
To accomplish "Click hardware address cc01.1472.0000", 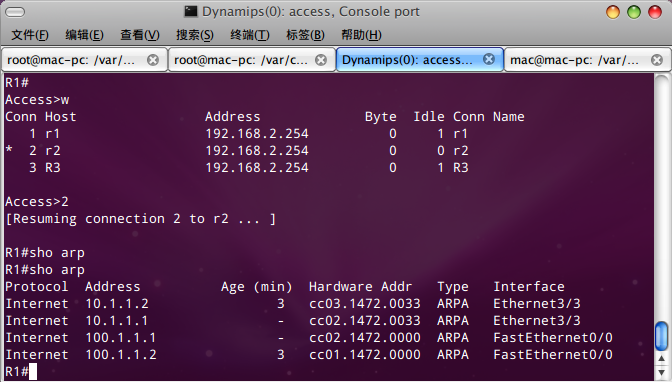I will click(365, 355).
